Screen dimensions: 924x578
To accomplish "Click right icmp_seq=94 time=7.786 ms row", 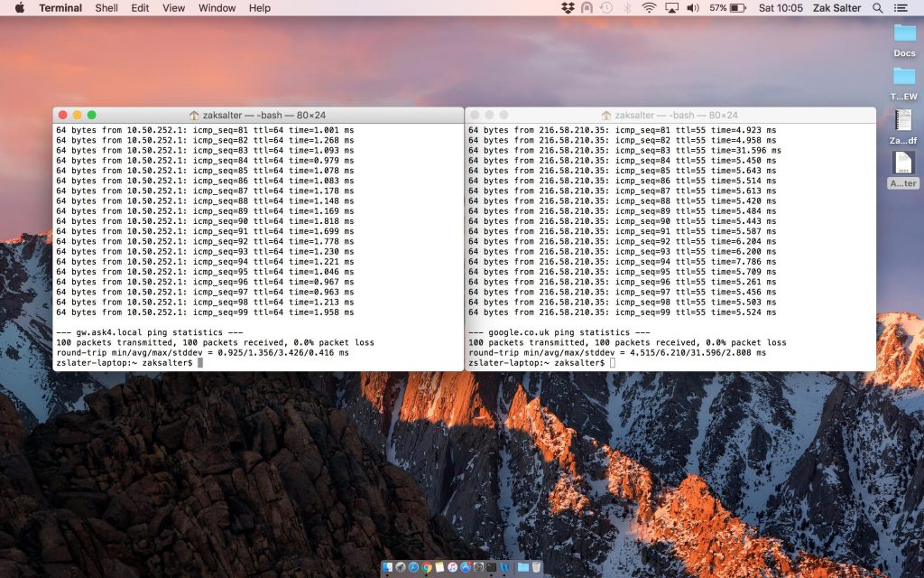I will click(623, 262).
